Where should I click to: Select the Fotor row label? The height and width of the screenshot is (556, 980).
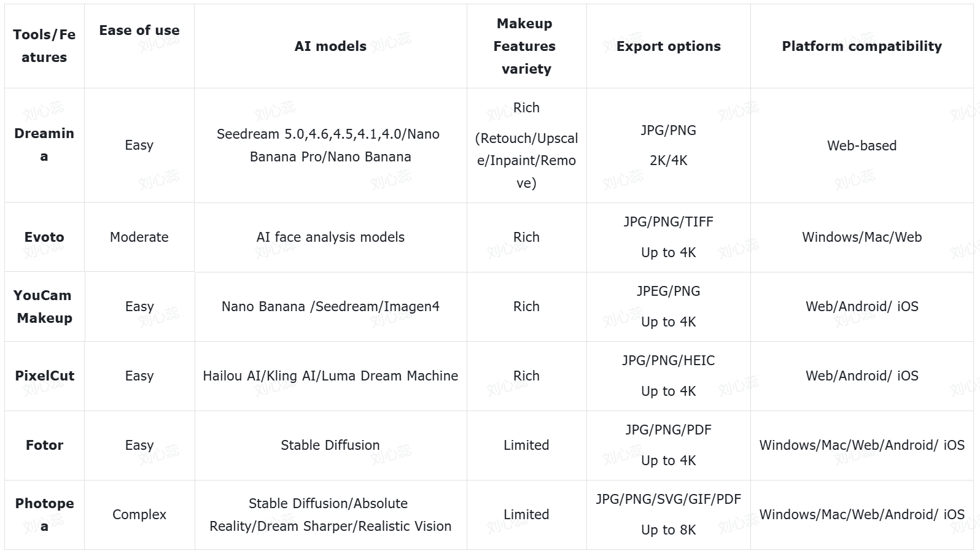pos(44,445)
